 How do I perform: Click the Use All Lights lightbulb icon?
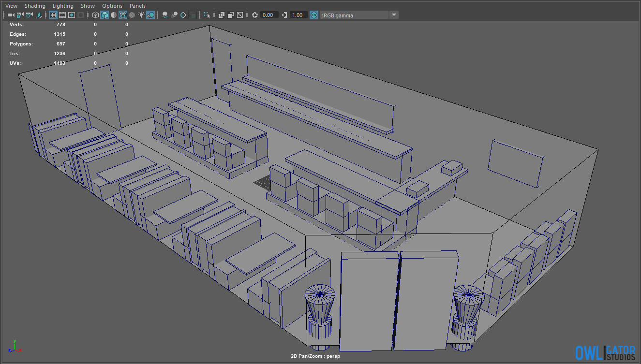point(141,15)
